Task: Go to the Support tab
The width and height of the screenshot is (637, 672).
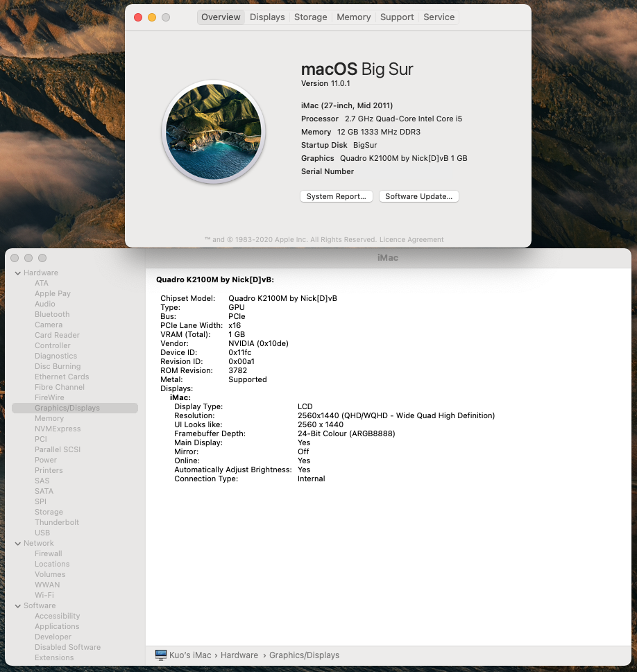Action: point(397,17)
